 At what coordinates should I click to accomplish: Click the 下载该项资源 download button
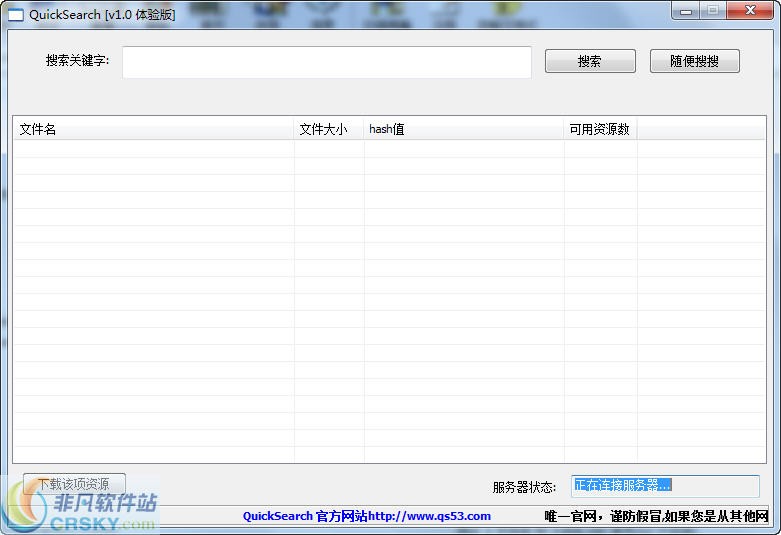[x=74, y=484]
